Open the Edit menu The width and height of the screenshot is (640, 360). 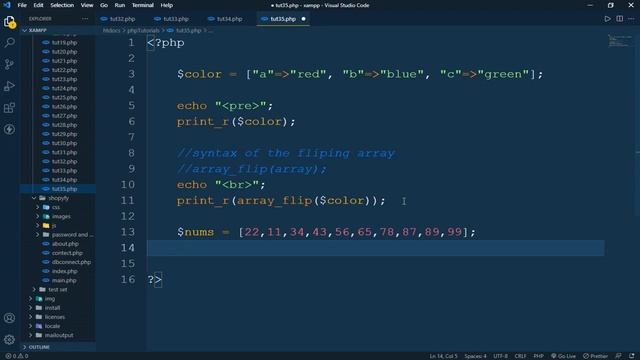38,5
